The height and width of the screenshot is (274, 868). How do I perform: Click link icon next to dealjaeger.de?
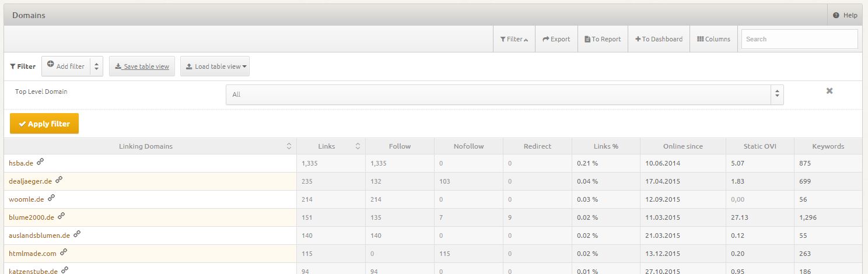[x=60, y=180]
